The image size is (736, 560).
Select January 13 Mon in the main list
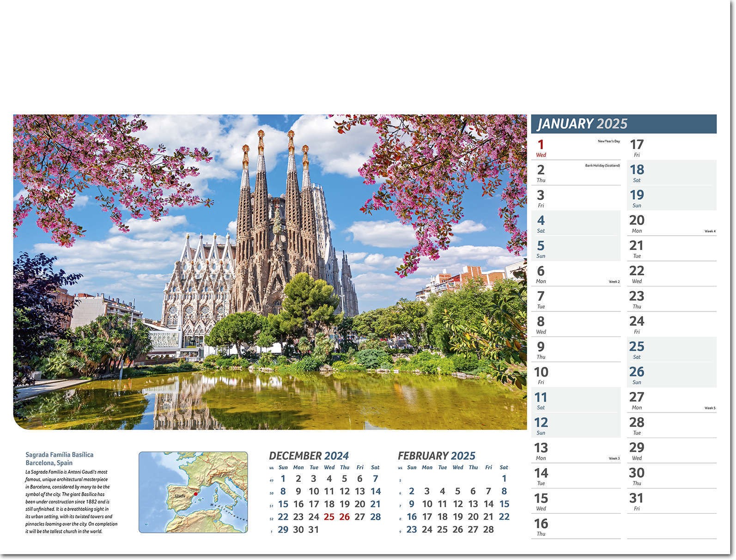tap(576, 450)
